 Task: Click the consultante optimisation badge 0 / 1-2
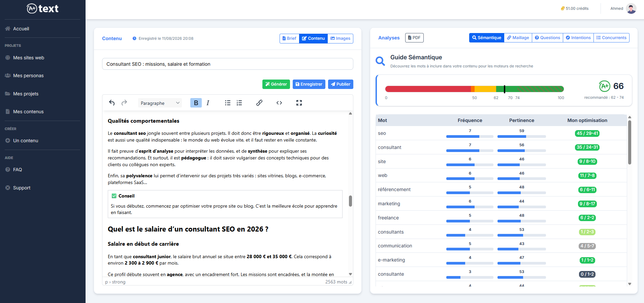click(587, 274)
